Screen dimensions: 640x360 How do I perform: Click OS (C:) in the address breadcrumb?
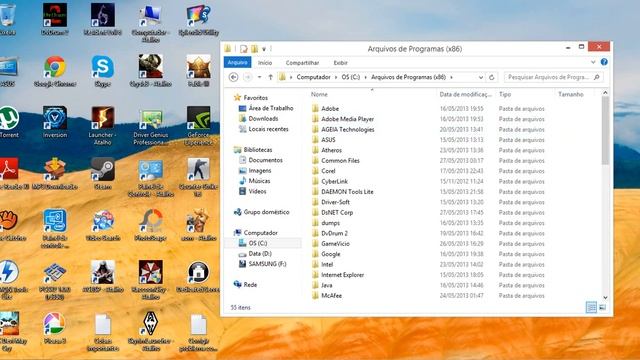(x=351, y=77)
